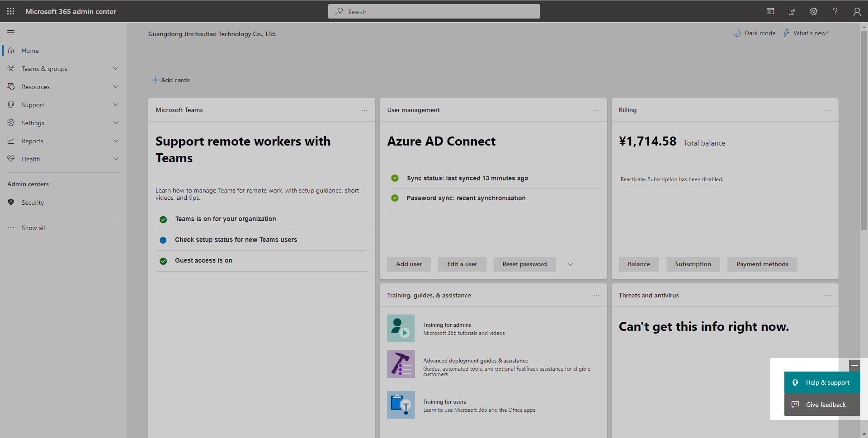Open the Settings gear in the top bar

click(814, 11)
